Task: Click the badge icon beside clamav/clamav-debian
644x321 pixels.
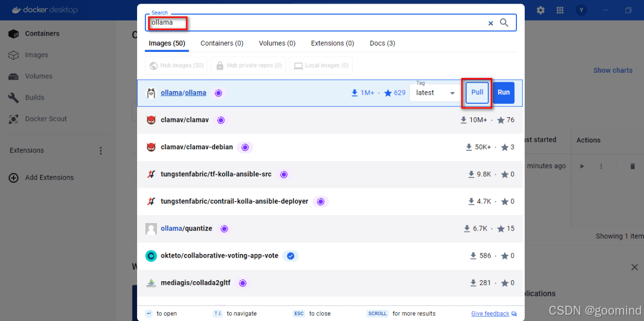Action: [x=245, y=147]
